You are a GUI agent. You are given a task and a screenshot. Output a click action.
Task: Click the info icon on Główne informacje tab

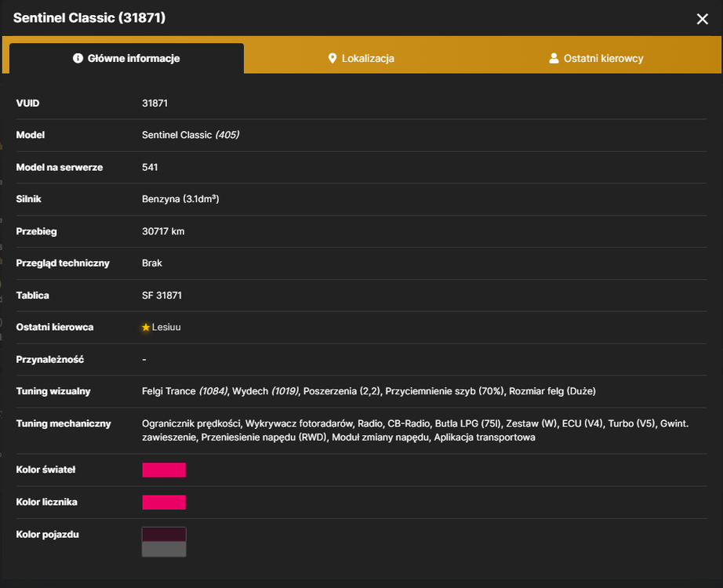pos(78,58)
